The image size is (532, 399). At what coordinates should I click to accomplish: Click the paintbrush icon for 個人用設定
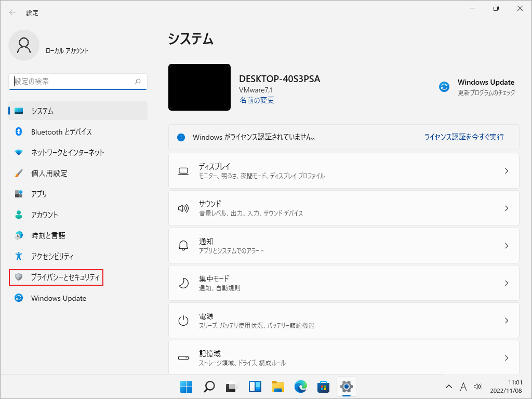tap(19, 173)
